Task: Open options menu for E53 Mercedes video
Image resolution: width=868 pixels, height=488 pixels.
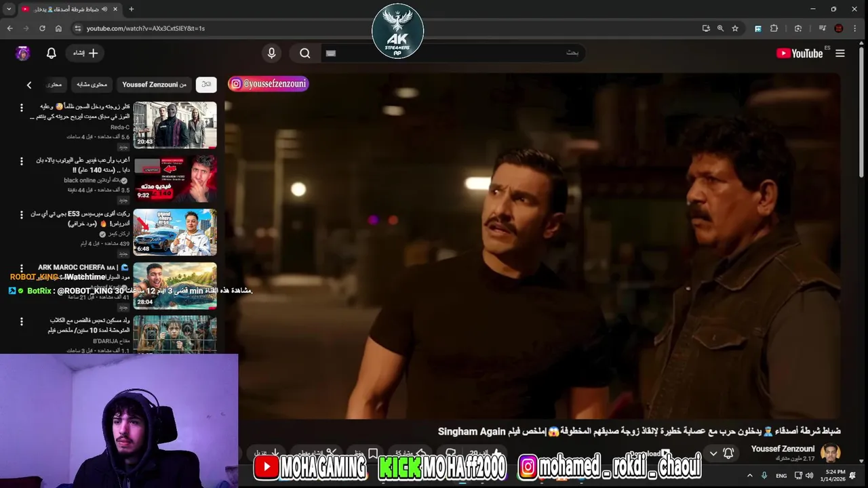Action: coord(21,215)
